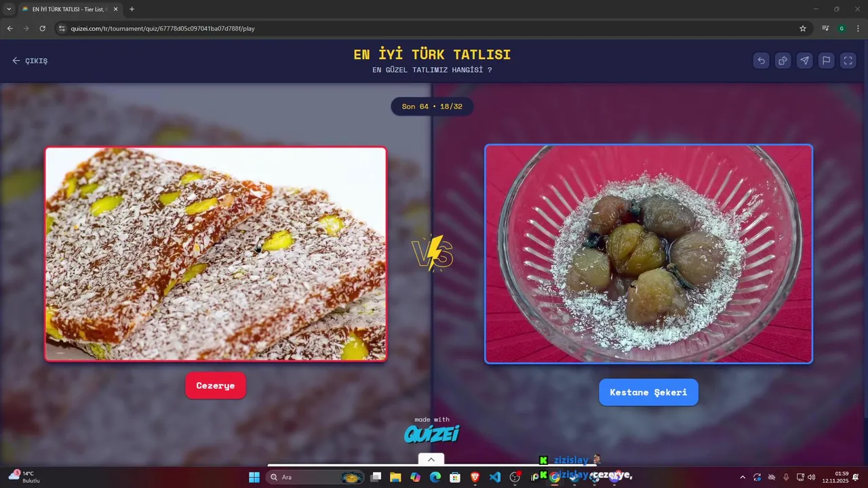
Task: Open Microsoft Store from the taskbar
Action: point(455,477)
